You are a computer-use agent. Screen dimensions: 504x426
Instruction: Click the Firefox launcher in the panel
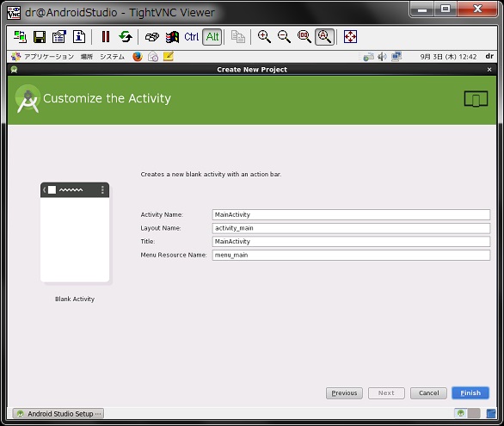[x=138, y=57]
